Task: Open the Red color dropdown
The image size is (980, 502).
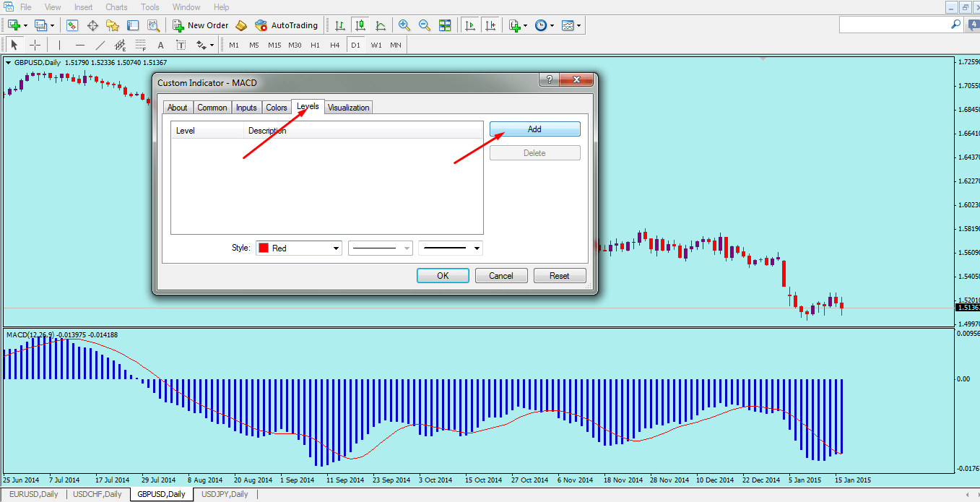Action: coord(299,248)
